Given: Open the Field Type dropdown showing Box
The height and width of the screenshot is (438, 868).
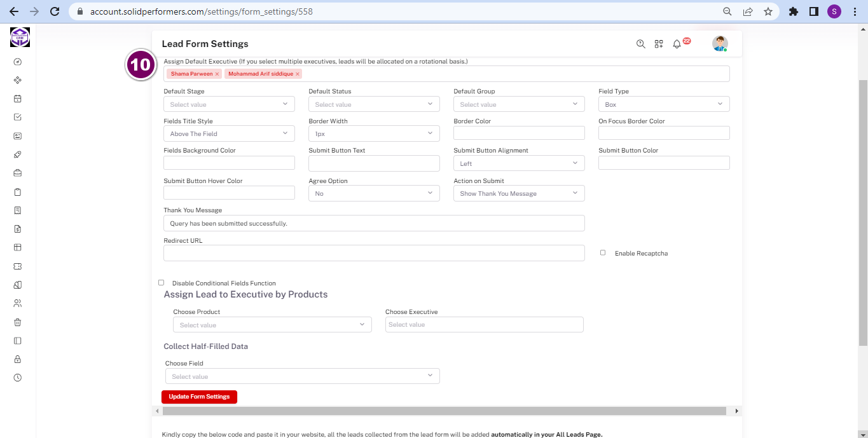Looking at the screenshot, I should [664, 104].
